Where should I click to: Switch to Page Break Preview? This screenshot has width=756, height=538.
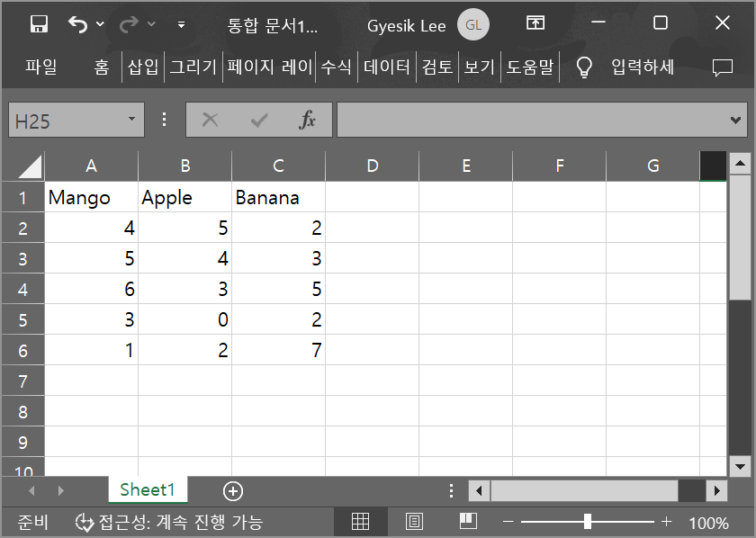tap(467, 522)
